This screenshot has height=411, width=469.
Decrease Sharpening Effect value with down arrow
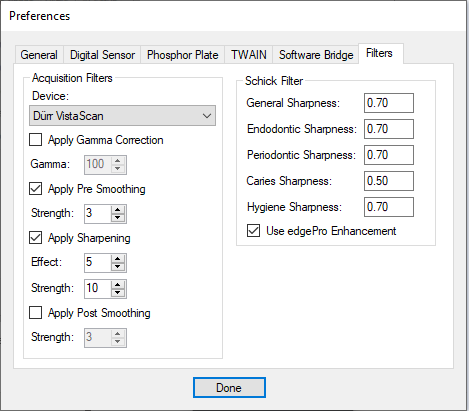[x=118, y=267]
